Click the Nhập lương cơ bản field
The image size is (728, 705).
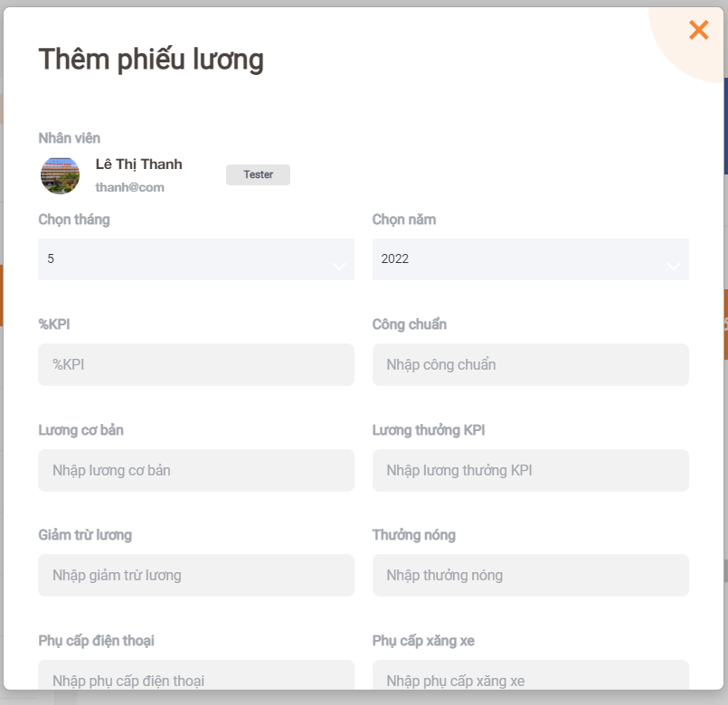pyautogui.click(x=196, y=470)
